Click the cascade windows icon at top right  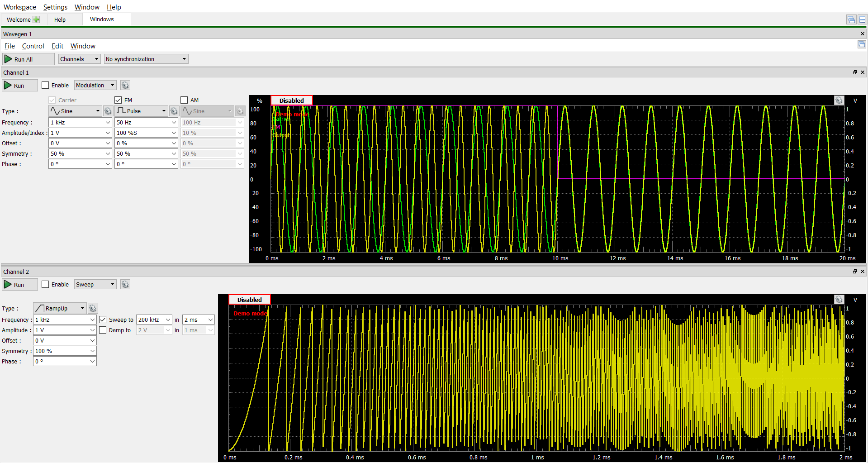[851, 19]
